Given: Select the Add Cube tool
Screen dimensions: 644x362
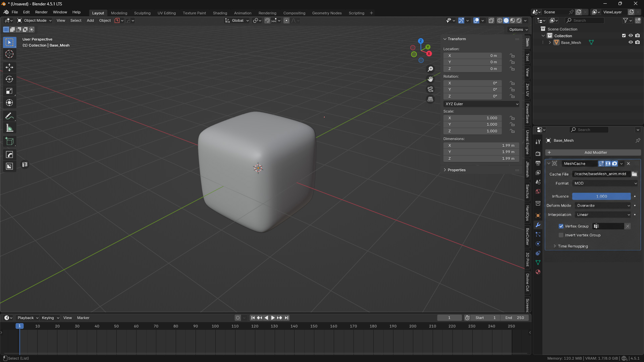Looking at the screenshot, I should tap(9, 141).
